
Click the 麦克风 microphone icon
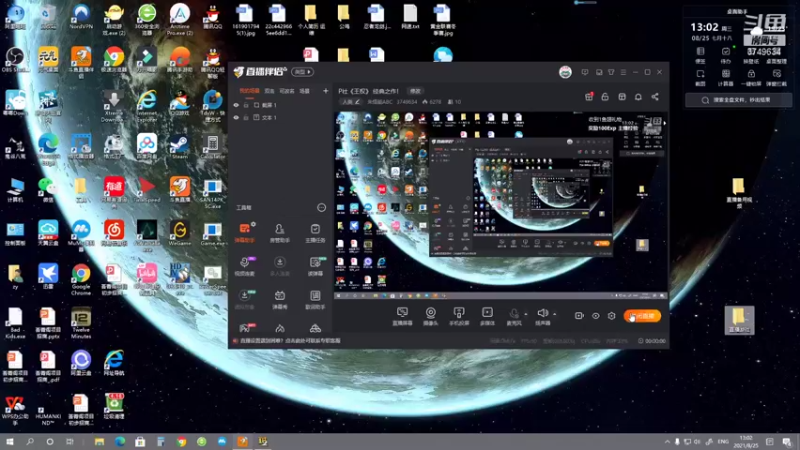[514, 313]
